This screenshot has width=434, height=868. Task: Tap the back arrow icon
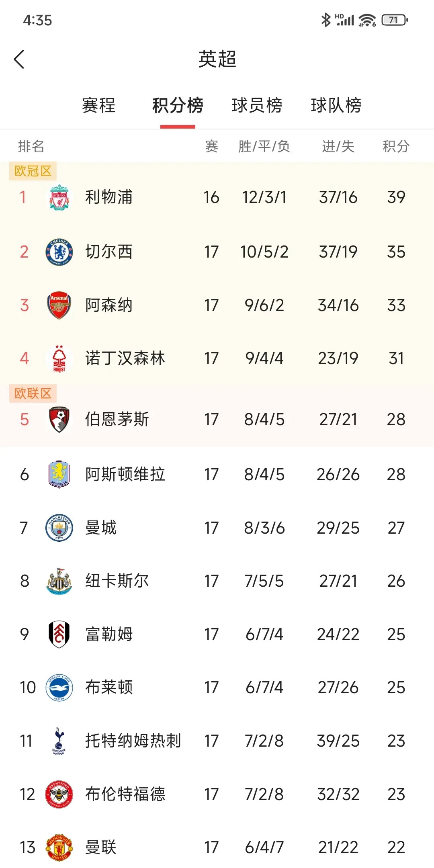19,59
